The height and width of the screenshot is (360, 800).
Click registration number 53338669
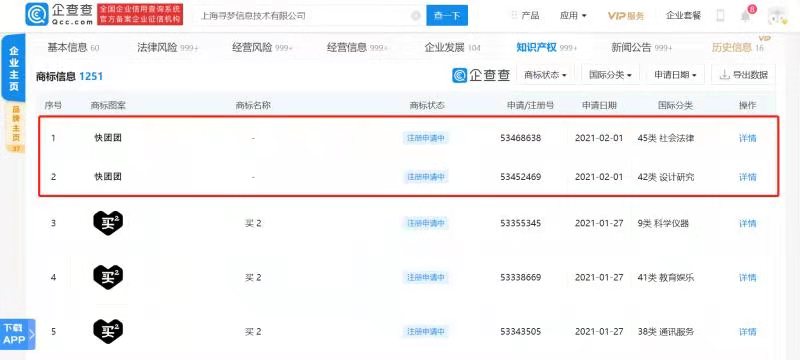coord(520,277)
